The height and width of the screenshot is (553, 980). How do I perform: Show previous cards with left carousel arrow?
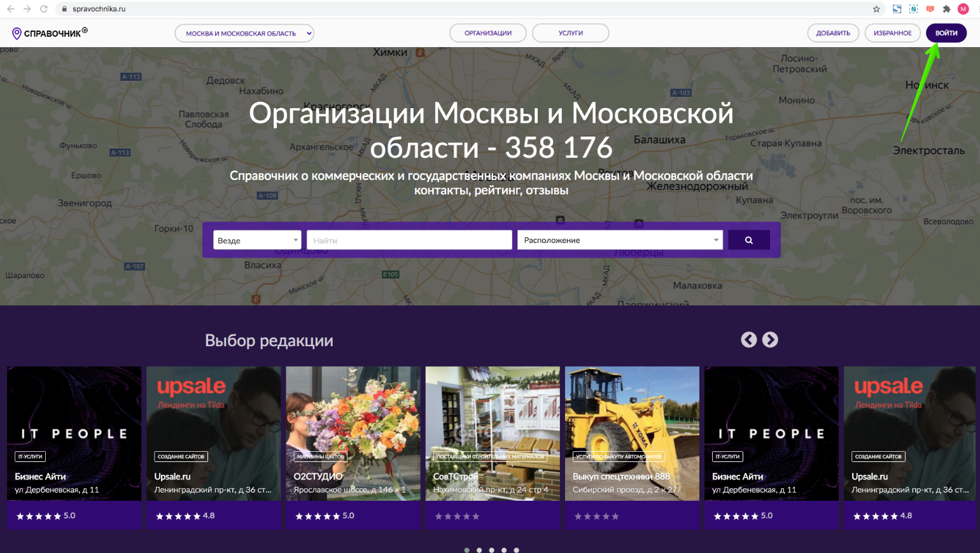click(749, 340)
